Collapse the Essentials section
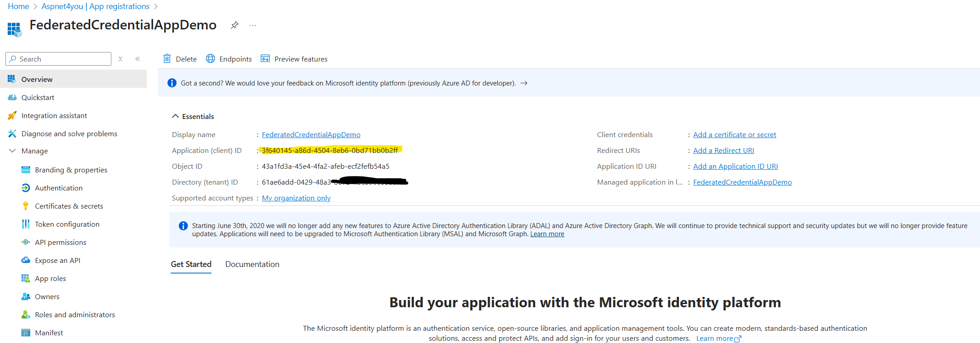 (193, 116)
